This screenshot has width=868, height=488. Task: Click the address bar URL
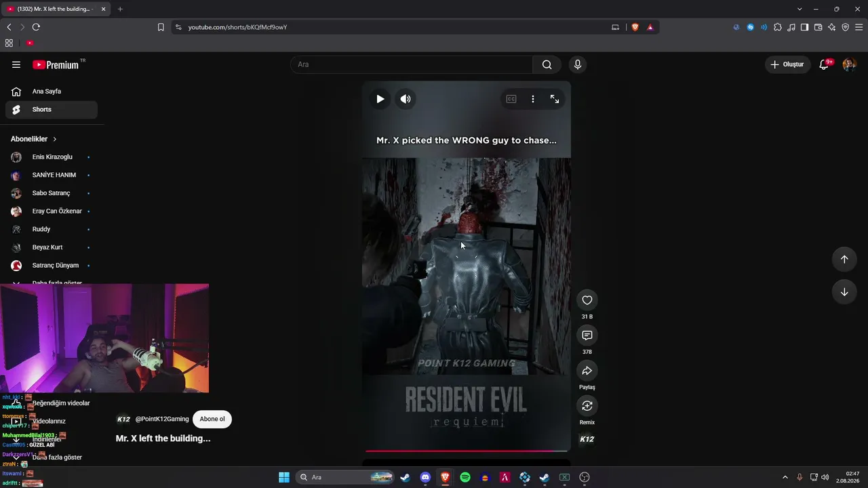(x=238, y=27)
